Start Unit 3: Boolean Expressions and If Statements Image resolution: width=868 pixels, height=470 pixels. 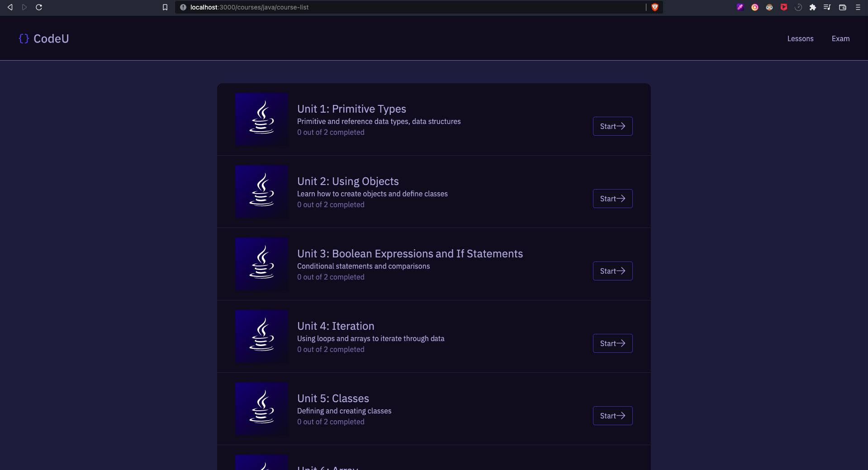coord(612,271)
